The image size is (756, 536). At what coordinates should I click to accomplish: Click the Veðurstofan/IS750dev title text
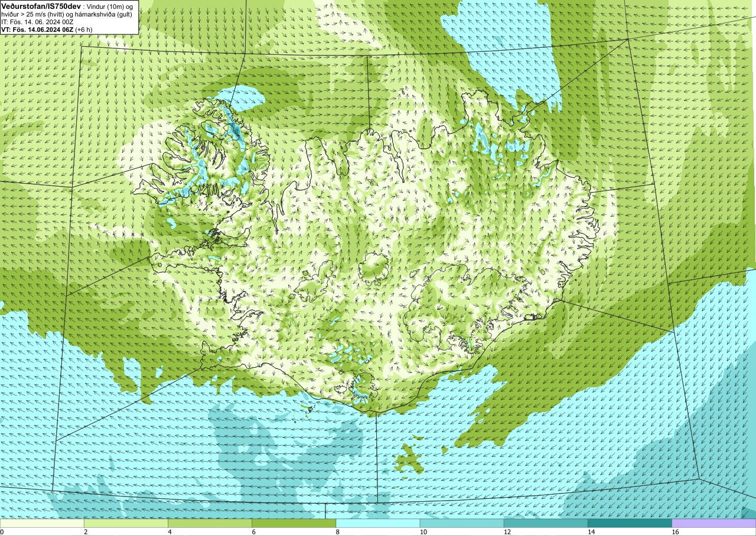pos(41,5)
